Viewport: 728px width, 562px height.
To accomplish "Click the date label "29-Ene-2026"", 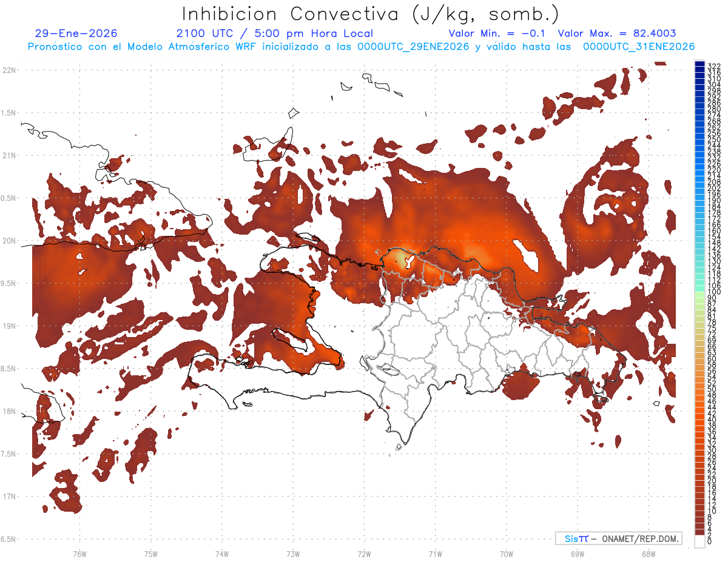I will (76, 34).
